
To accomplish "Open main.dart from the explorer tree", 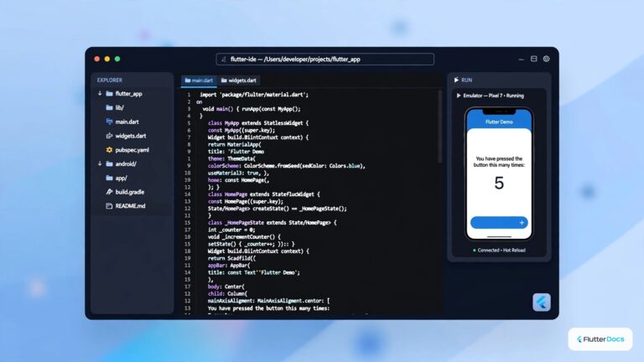I will point(127,122).
